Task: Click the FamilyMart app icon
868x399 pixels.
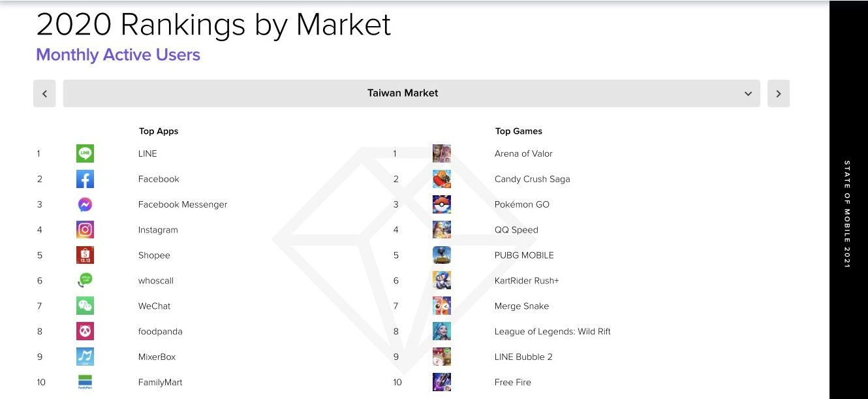Action: point(85,382)
